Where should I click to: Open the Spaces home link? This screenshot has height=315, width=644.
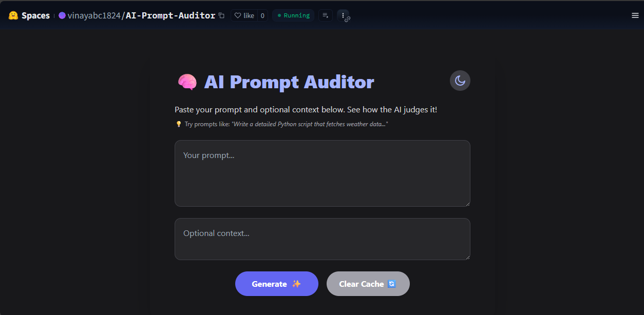point(35,15)
